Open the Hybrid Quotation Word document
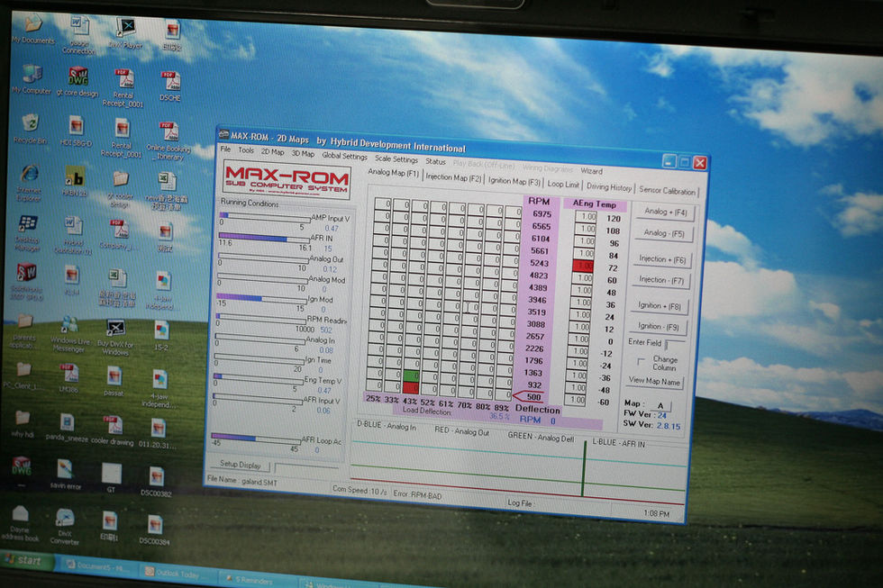 (x=73, y=235)
